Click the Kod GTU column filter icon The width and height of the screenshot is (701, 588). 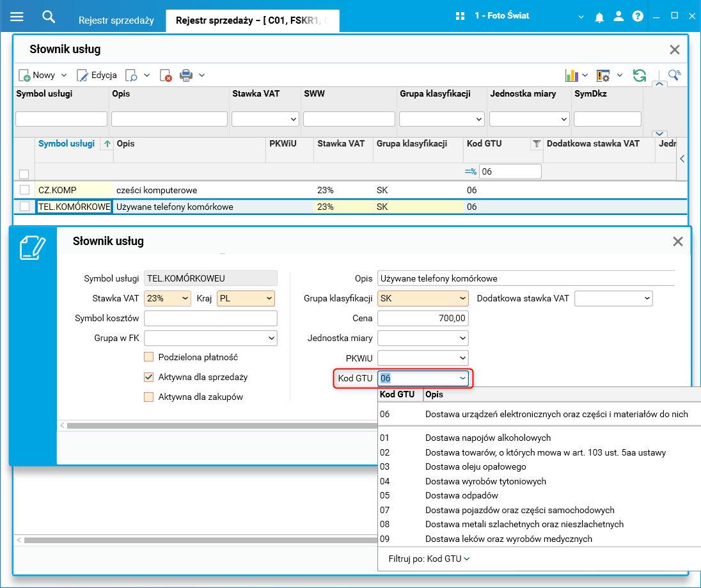click(x=537, y=145)
